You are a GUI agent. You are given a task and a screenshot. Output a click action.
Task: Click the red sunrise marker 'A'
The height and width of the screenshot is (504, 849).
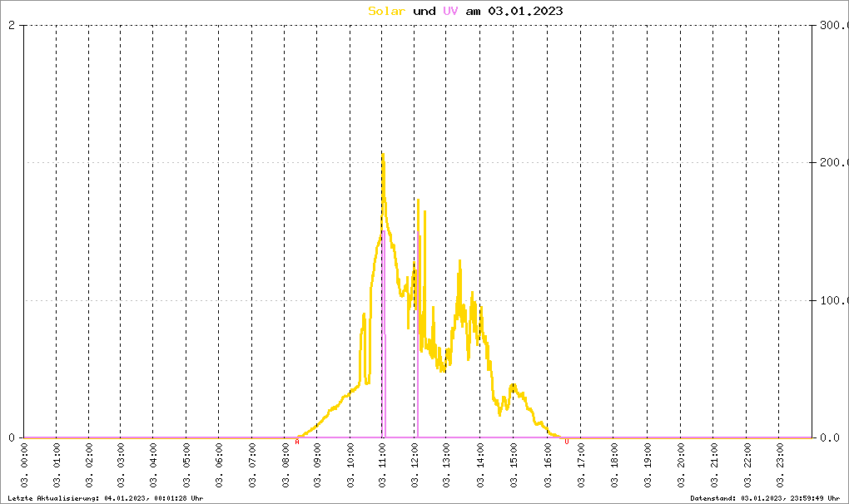[x=296, y=442]
